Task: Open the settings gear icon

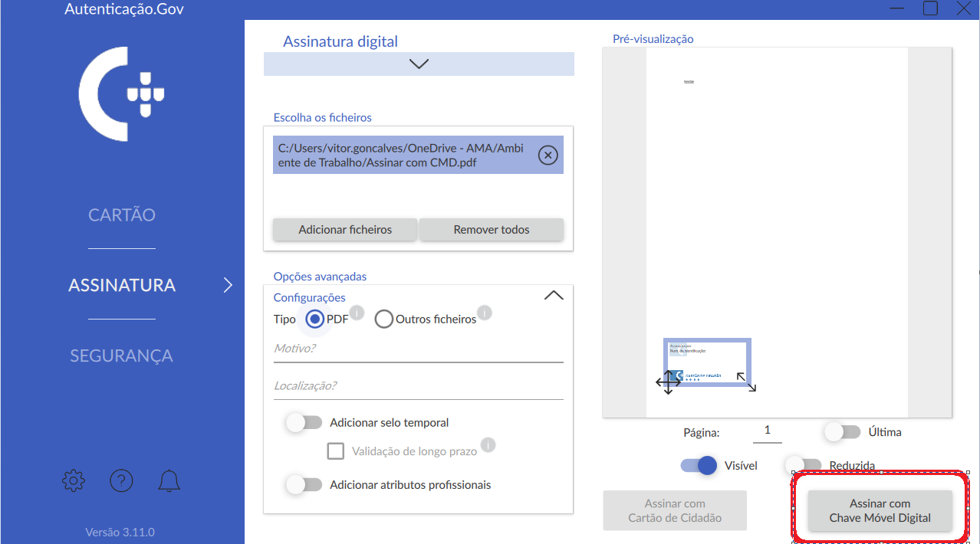Action: 74,481
